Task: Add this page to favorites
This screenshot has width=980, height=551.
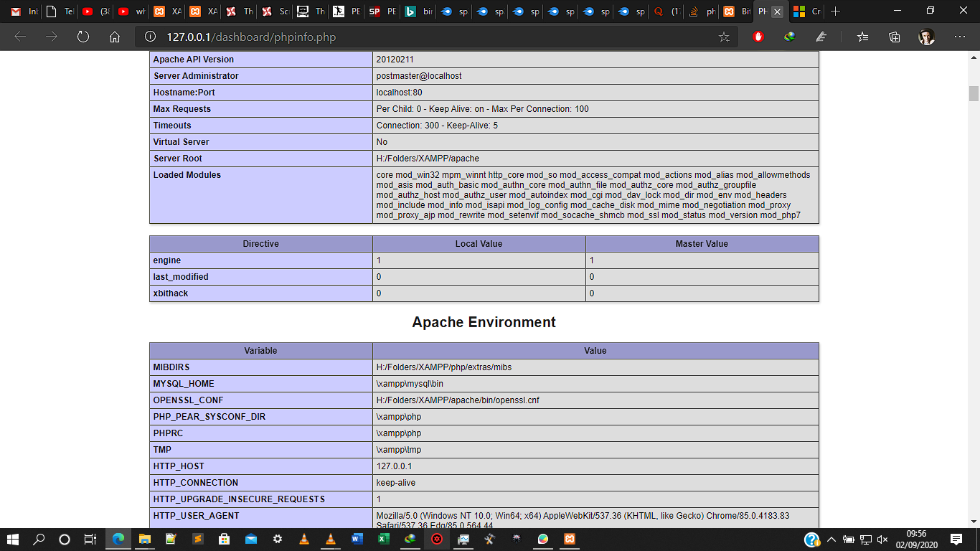Action: tap(724, 37)
